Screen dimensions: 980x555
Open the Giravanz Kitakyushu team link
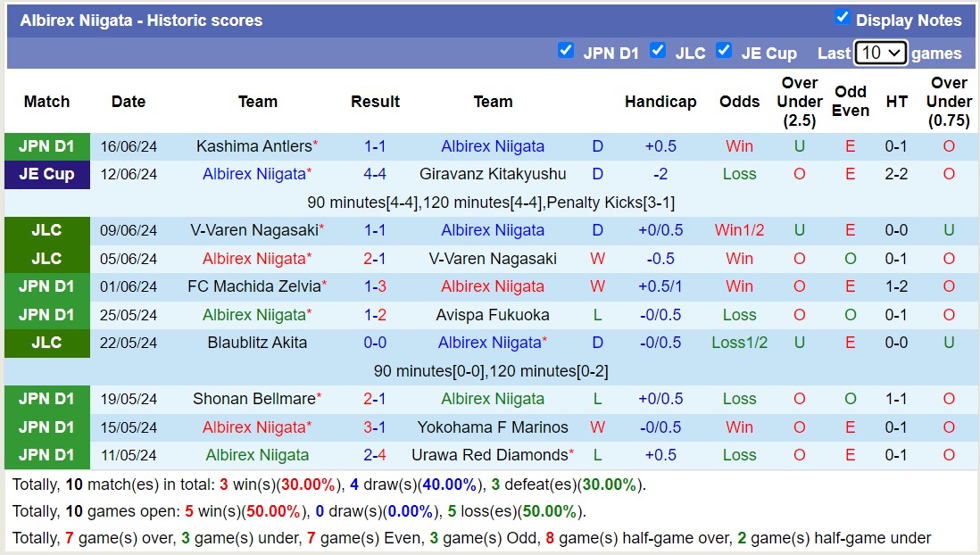[493, 174]
